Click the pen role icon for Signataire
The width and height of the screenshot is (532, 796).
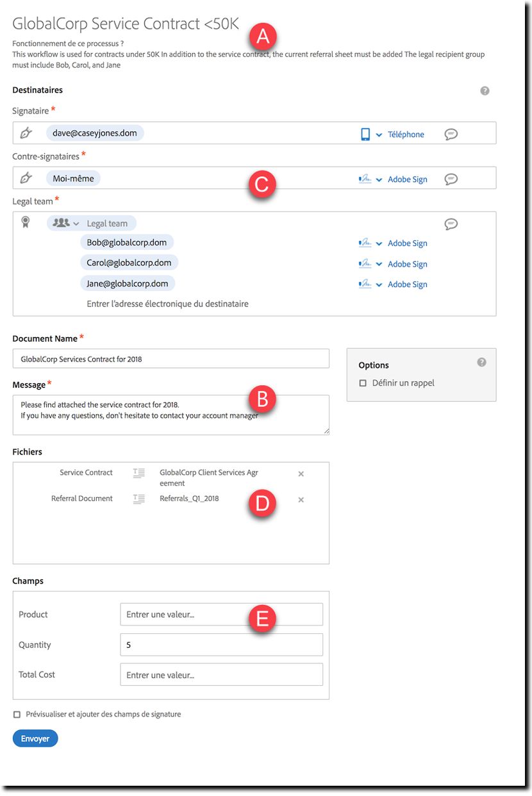pyautogui.click(x=26, y=133)
